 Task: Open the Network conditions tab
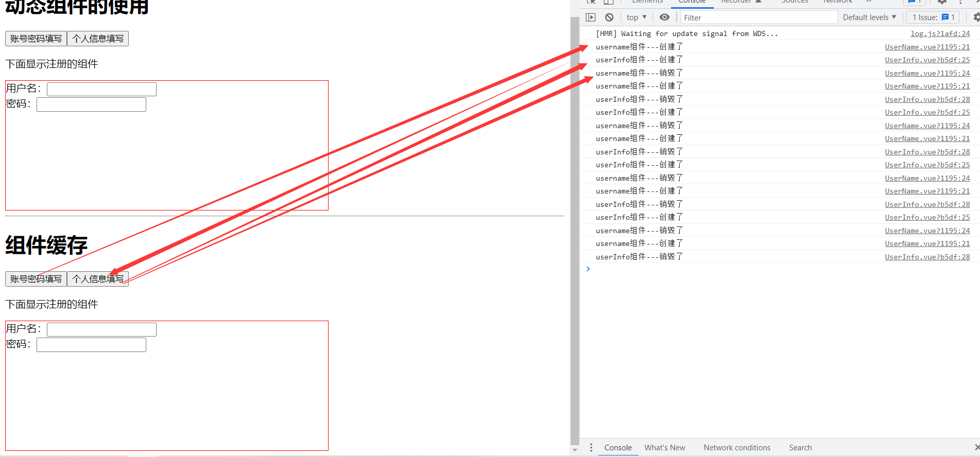(737, 448)
